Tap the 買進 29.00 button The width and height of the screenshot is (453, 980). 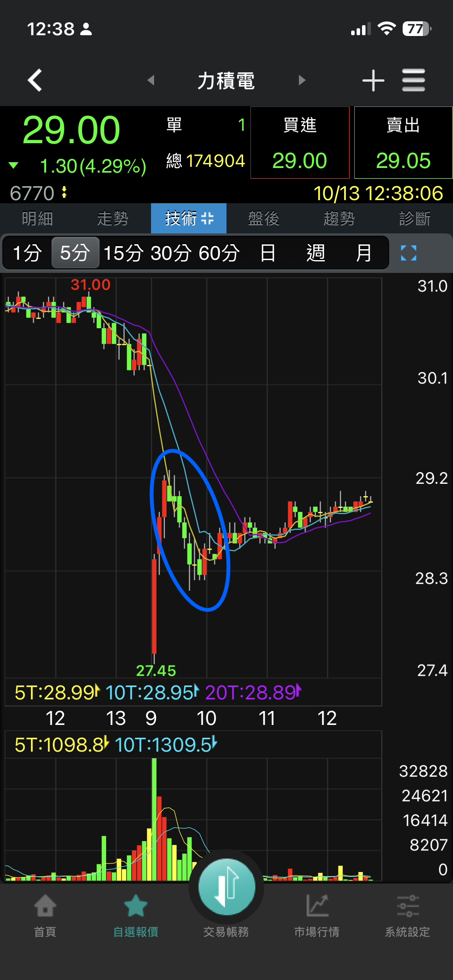300,142
